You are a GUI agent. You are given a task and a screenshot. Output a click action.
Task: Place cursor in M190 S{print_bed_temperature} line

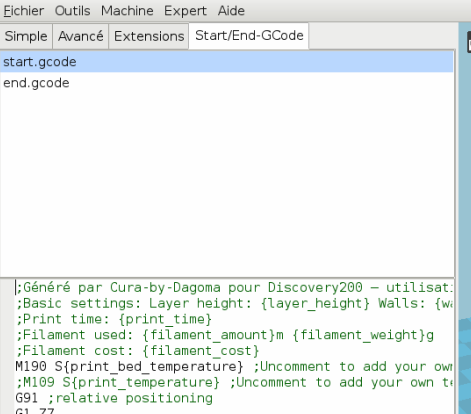pos(234,366)
